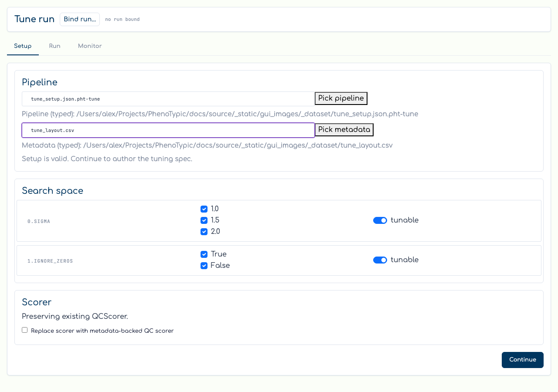
Task: Uncheck the 1.0 sigma value
Action: 204,209
